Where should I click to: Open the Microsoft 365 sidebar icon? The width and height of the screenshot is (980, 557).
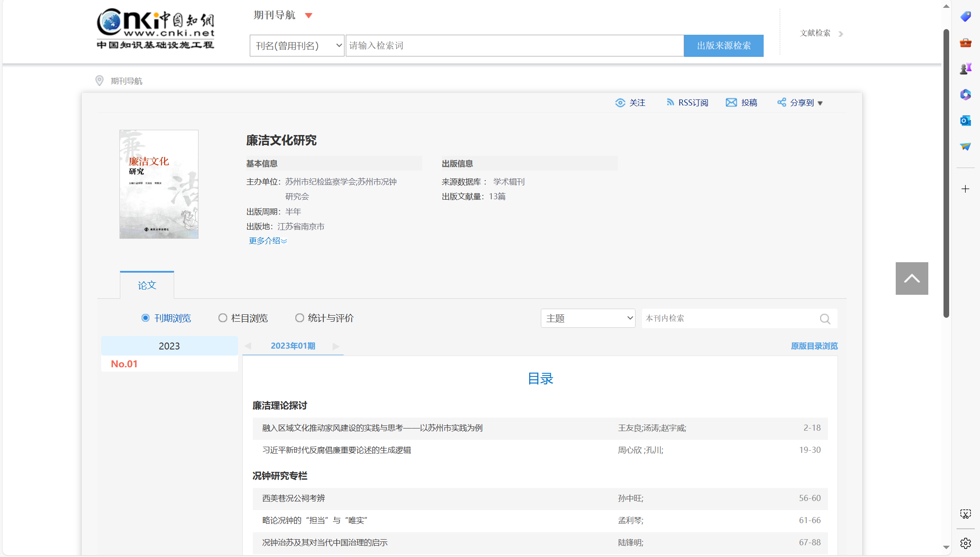click(x=966, y=95)
